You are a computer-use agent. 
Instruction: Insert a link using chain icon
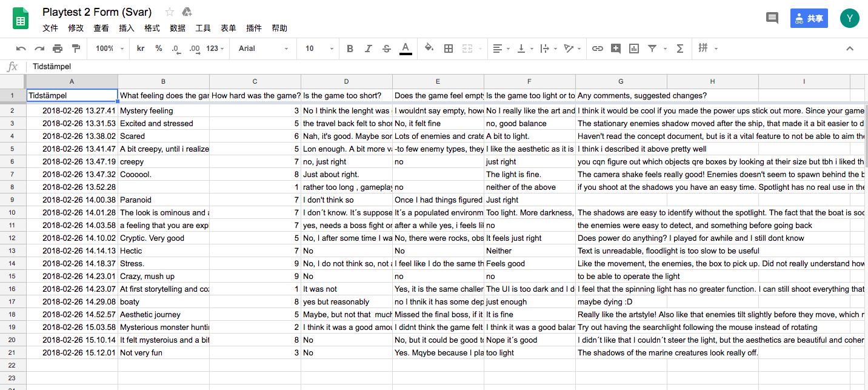[598, 49]
